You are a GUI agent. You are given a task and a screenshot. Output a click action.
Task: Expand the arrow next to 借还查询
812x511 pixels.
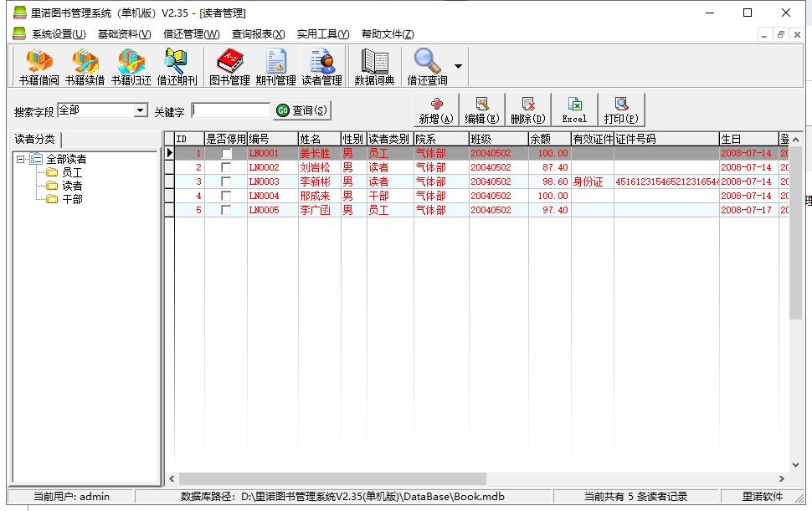[458, 67]
